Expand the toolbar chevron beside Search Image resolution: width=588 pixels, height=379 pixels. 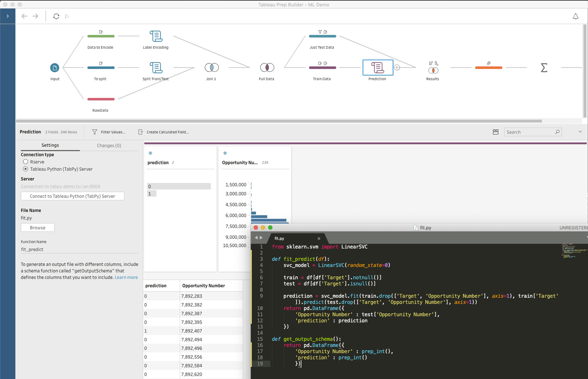click(x=580, y=132)
